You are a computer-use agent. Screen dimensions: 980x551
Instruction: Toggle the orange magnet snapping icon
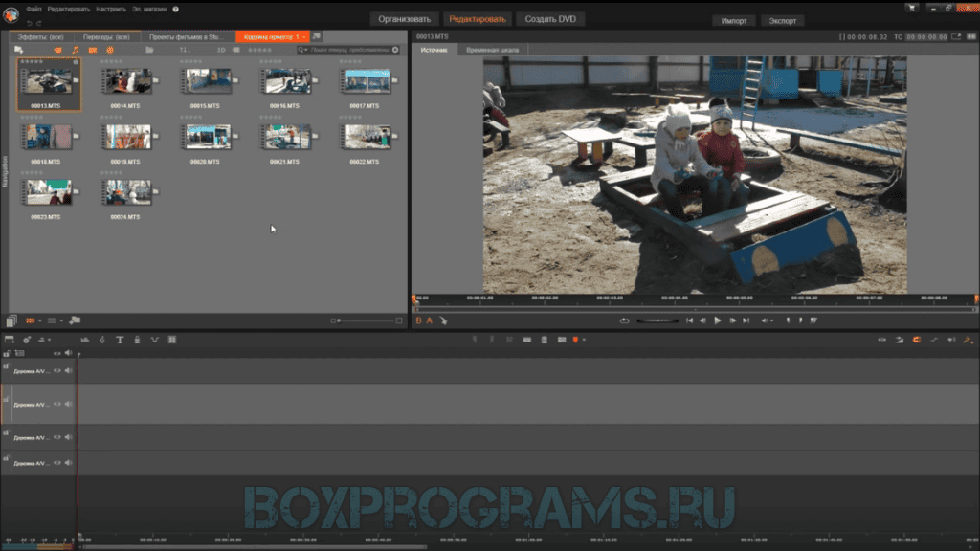[916, 340]
